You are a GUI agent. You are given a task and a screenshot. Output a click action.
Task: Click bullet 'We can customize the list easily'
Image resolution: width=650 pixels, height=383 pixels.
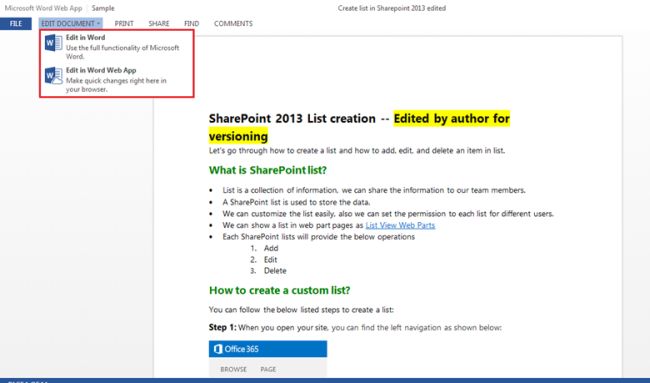[x=388, y=214]
